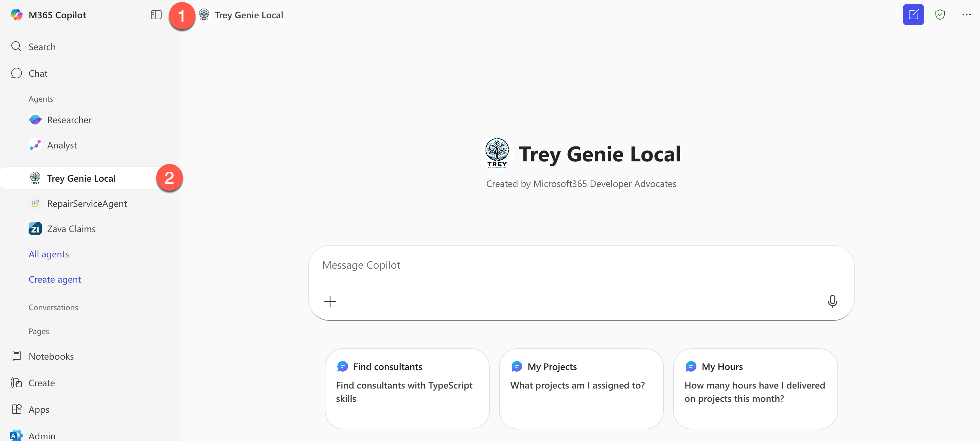Screen dimensions: 980x441
Task: Select the Researcher agent
Action: 69,120
